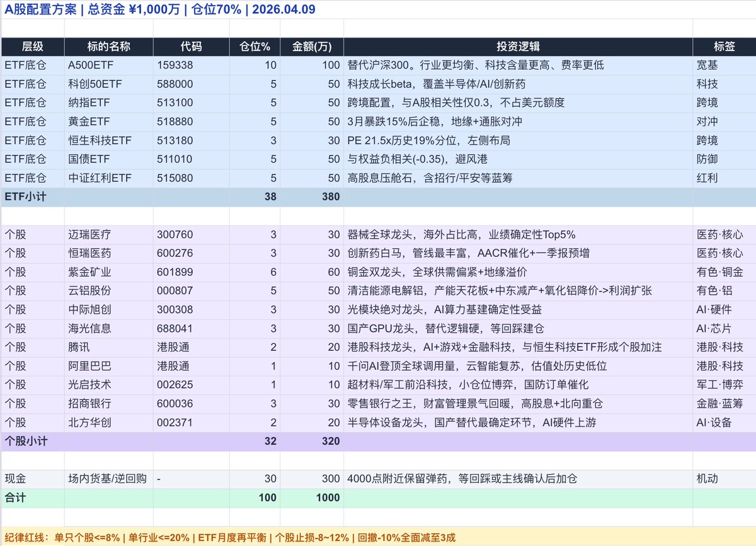Viewport: 756px width, 546px height.
Task: Click the '层级' column header
Action: click(x=33, y=47)
